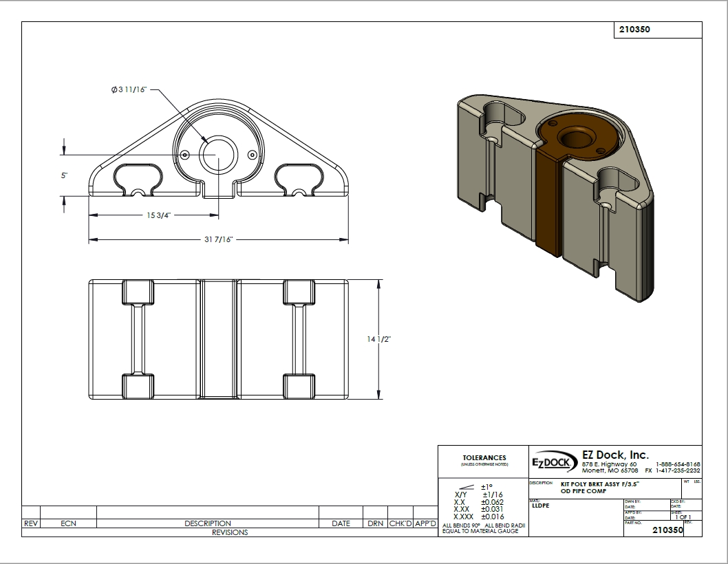Click the X.XXX tolerance row label

pyautogui.click(x=463, y=517)
